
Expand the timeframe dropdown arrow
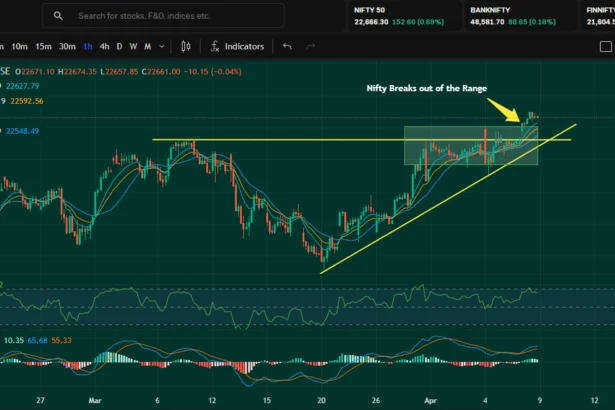click(162, 46)
